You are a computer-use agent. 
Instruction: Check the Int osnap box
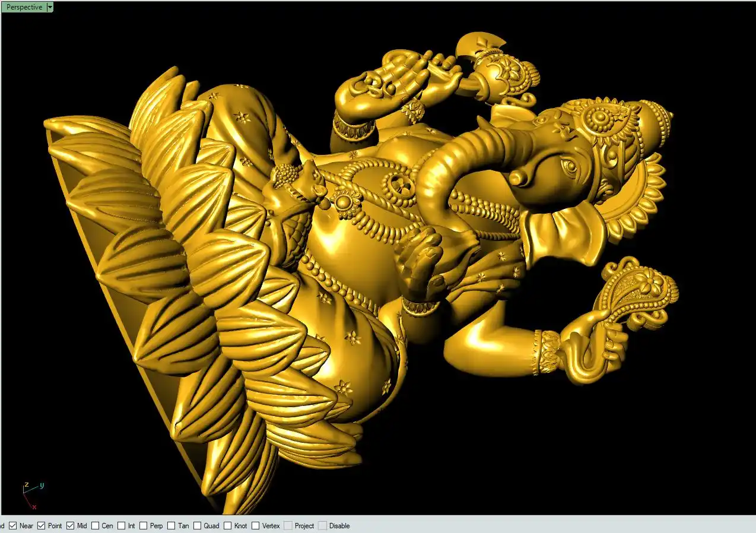point(122,526)
